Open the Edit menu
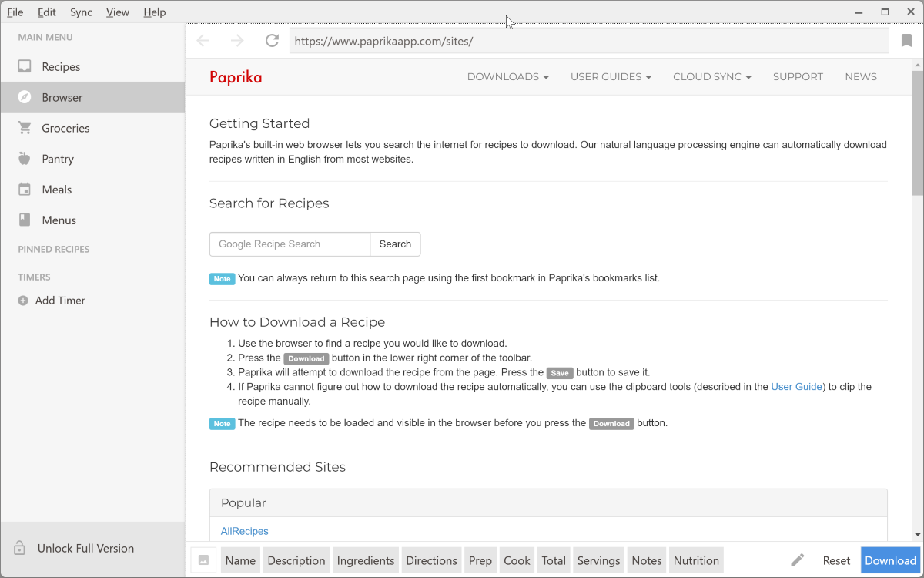The image size is (924, 578). (x=47, y=12)
